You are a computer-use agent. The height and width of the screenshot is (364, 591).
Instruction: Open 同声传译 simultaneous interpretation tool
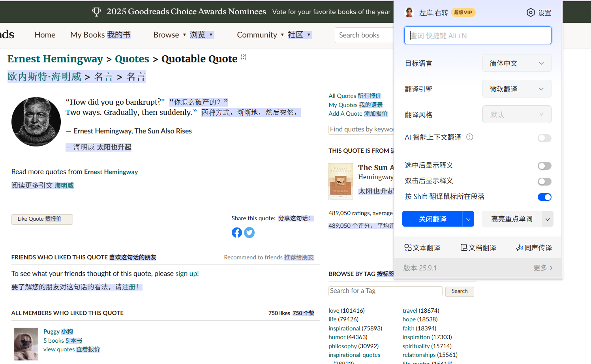[x=534, y=248]
